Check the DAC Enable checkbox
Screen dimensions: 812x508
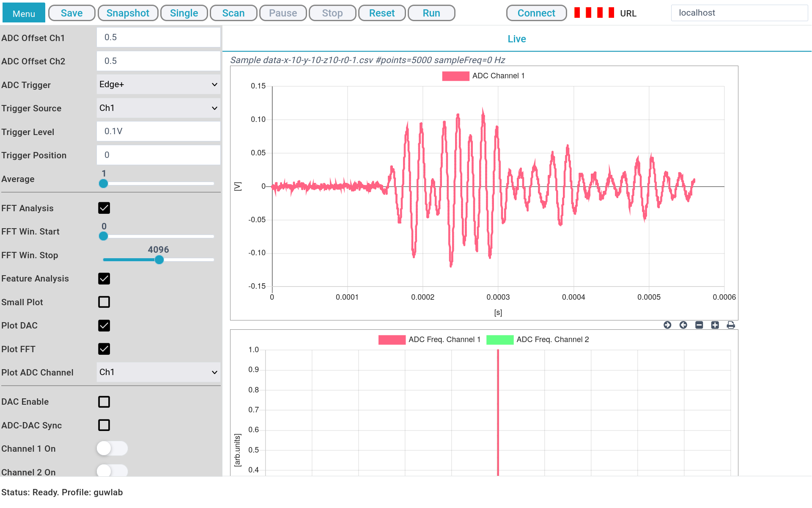click(104, 402)
